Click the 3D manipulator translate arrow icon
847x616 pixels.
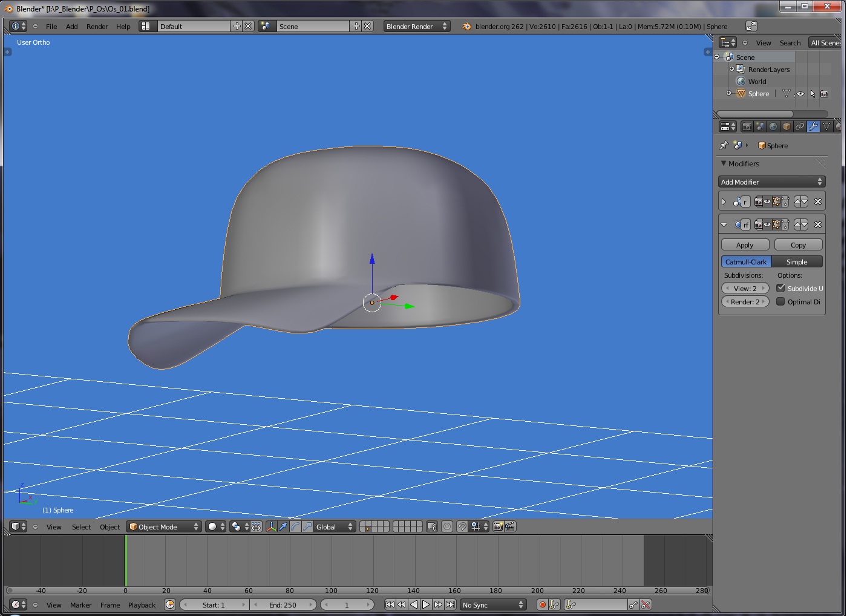click(x=283, y=527)
